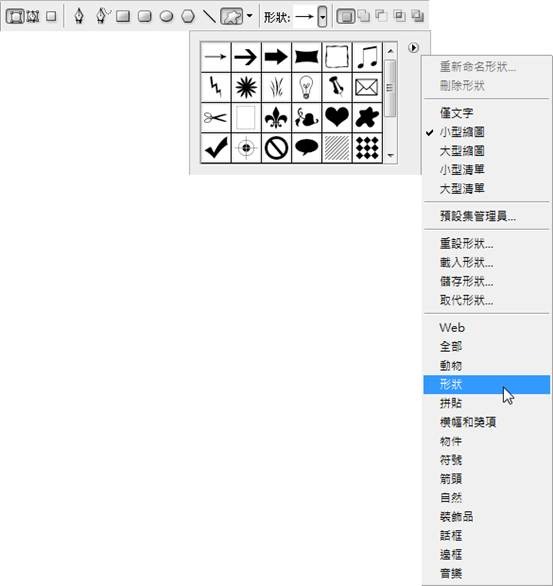Select the Rounded Rectangle tool
This screenshot has height=586, width=553.
[x=145, y=16]
